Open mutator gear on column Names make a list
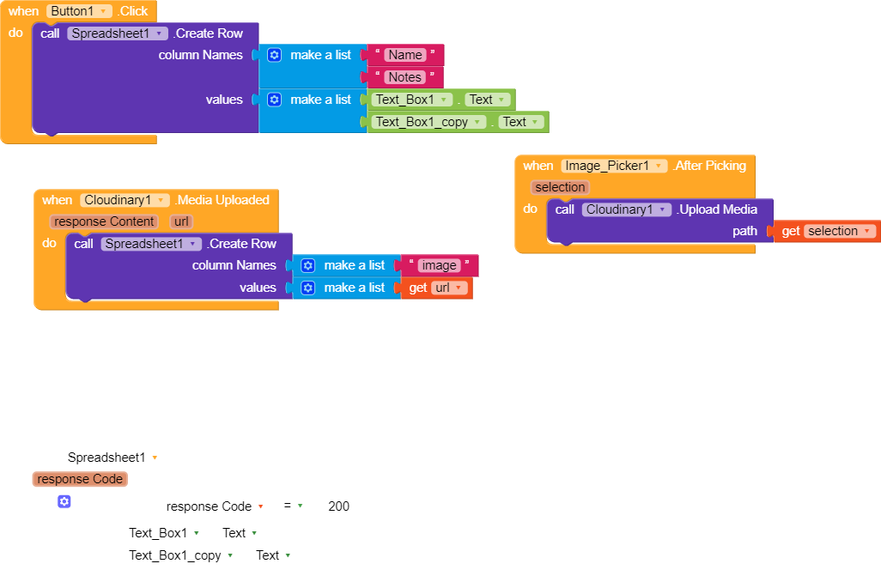 tap(273, 54)
